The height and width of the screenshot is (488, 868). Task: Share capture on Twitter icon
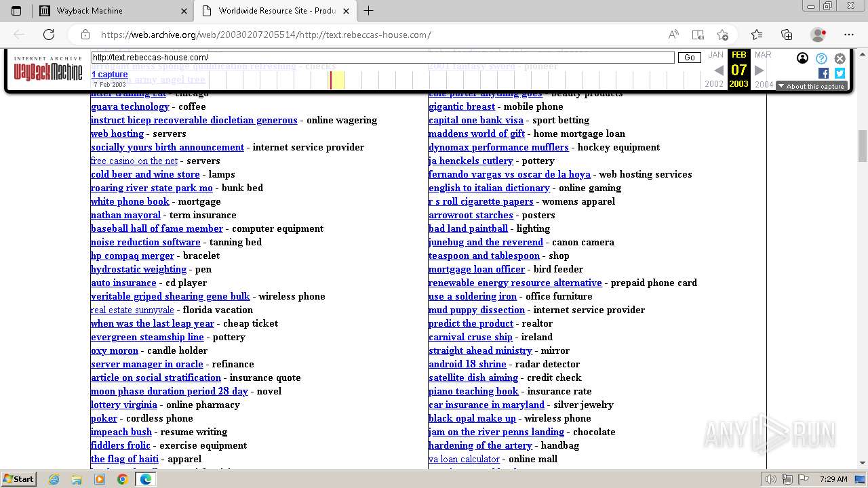[840, 73]
